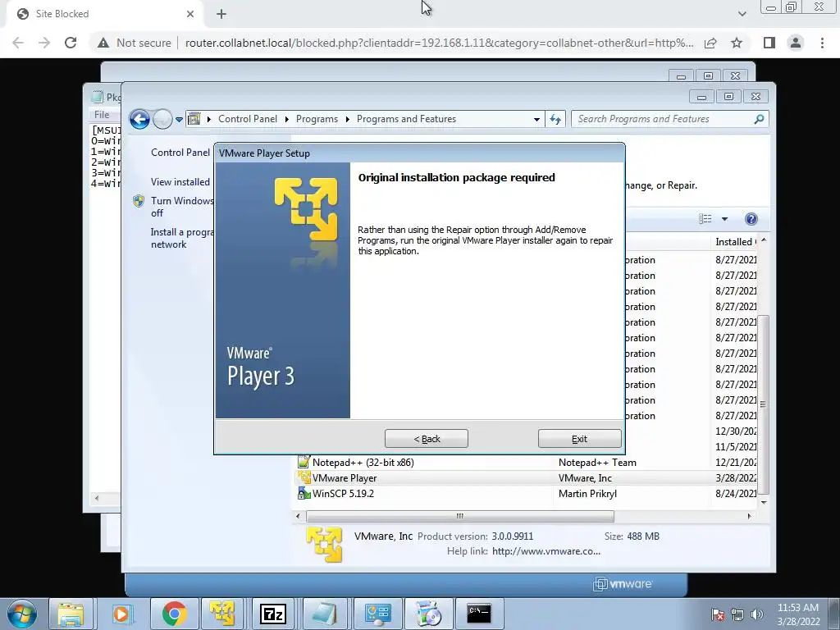
Task: Click the search magnifier icon
Action: point(759,119)
